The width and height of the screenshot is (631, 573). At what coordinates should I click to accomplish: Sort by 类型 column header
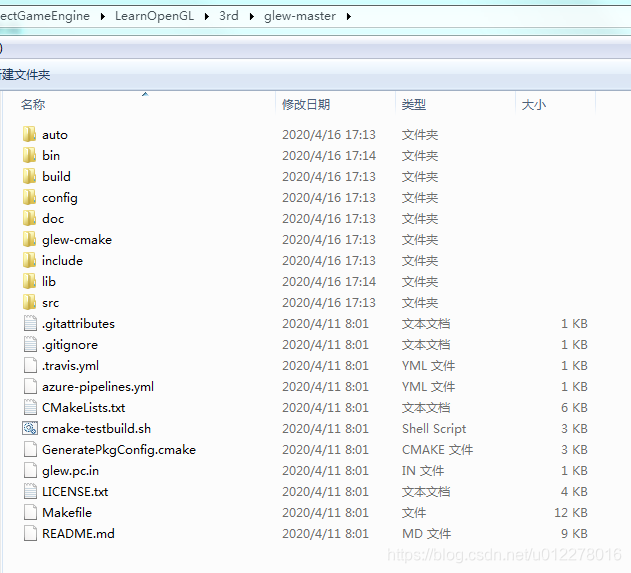(413, 105)
